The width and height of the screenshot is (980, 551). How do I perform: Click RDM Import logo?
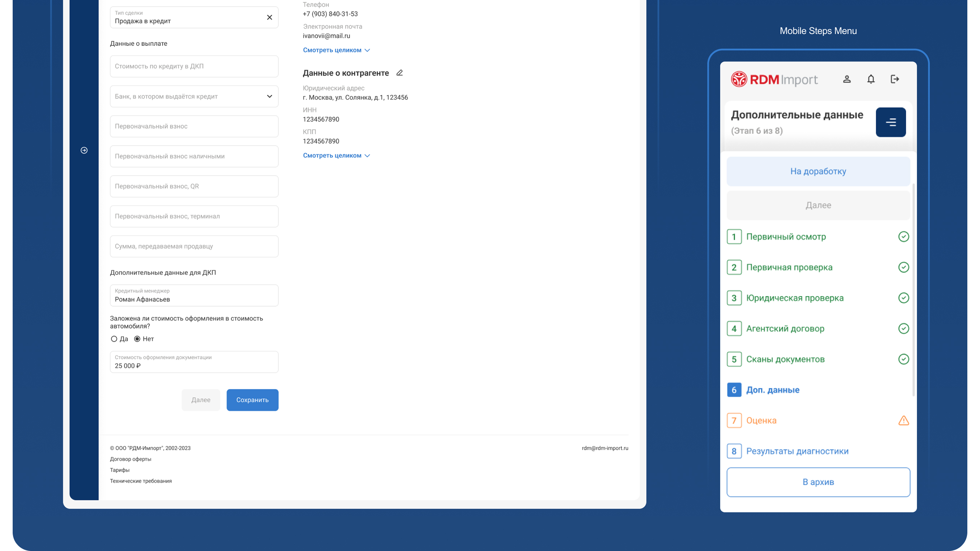(774, 79)
